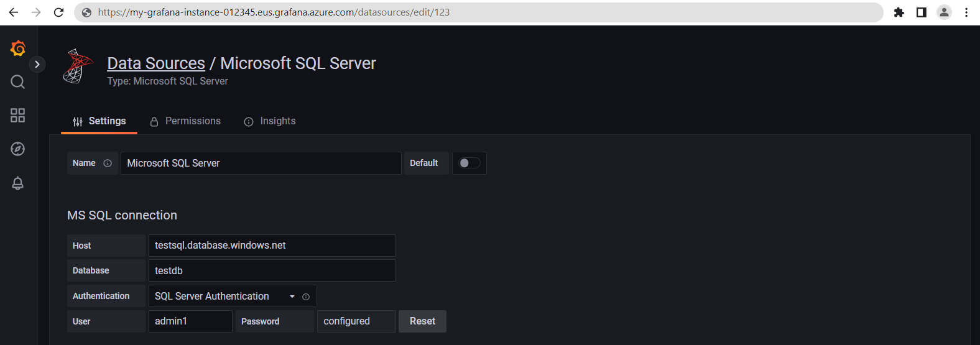Go back in the browser
The height and width of the screenshot is (345, 980).
click(x=13, y=12)
